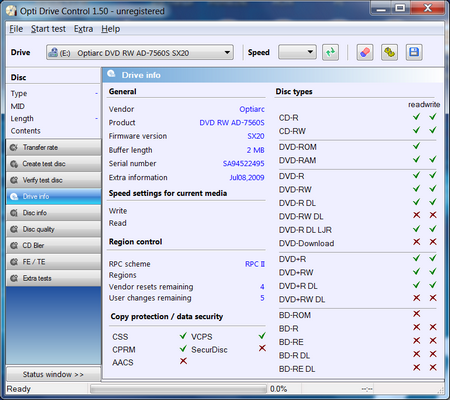Minimize the Opti Drive Control window

coord(381,8)
